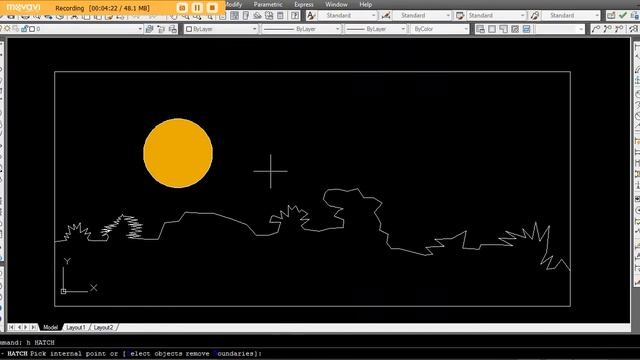Image resolution: width=640 pixels, height=360 pixels.
Task: Click the single viewport square icon
Action: [x=492, y=29]
